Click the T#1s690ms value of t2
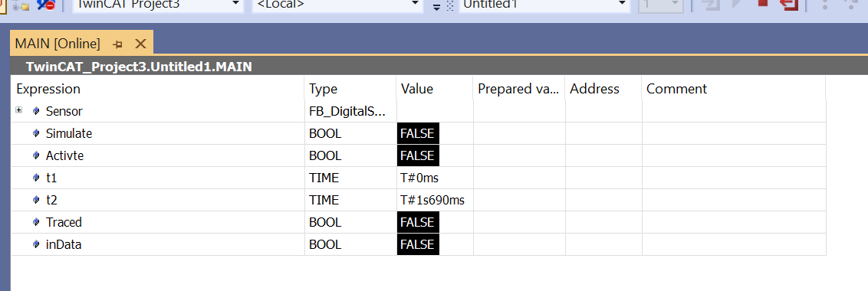 point(432,200)
